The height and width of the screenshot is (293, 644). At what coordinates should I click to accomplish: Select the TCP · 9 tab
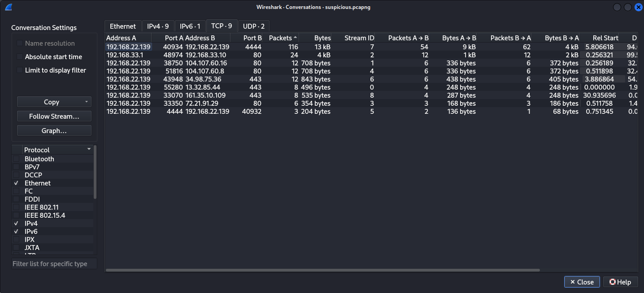click(x=222, y=26)
